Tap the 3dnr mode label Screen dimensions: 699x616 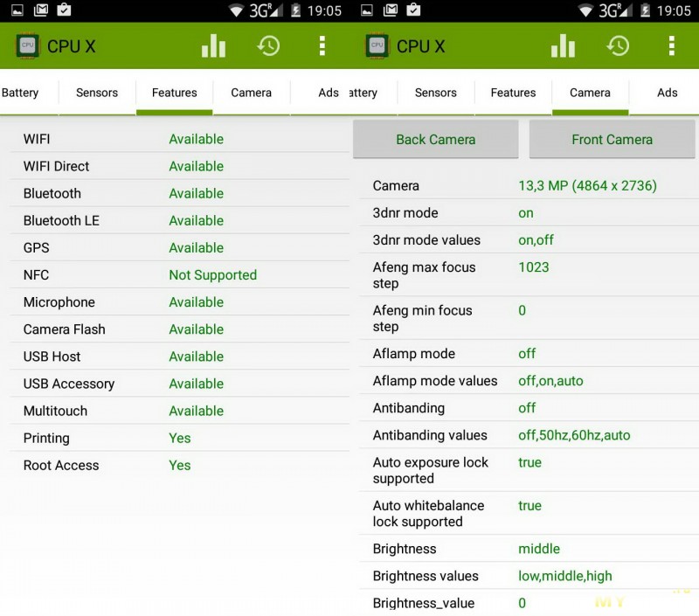coord(405,213)
